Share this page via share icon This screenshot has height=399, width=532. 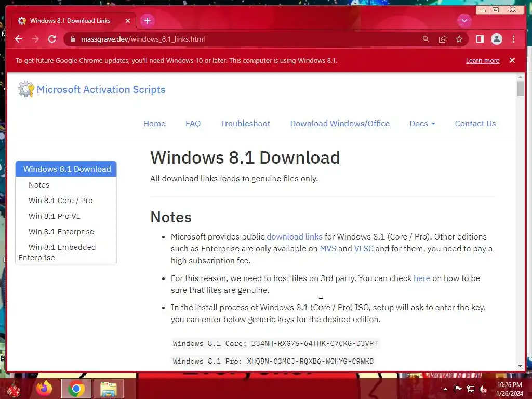443,39
